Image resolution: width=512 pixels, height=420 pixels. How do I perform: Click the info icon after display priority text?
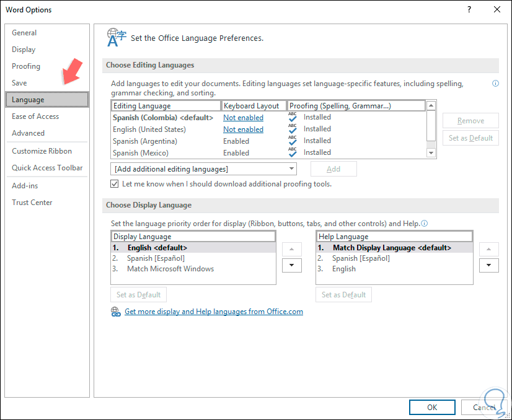(x=424, y=224)
